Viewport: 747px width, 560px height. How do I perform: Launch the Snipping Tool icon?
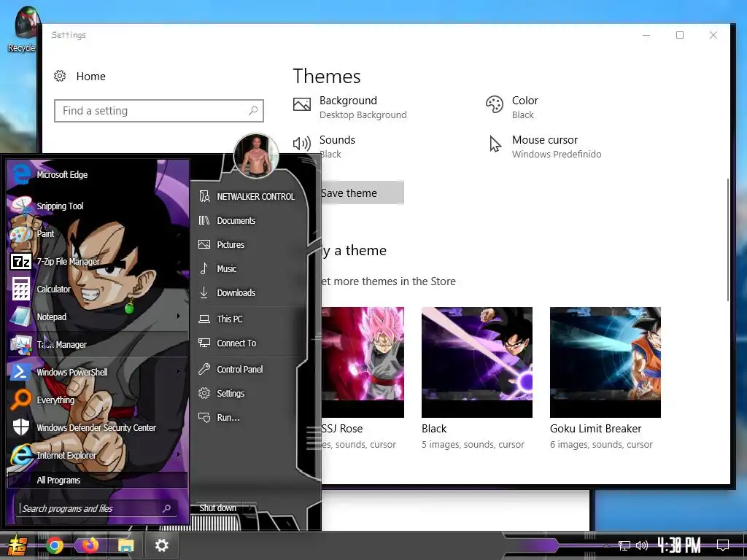pos(21,206)
